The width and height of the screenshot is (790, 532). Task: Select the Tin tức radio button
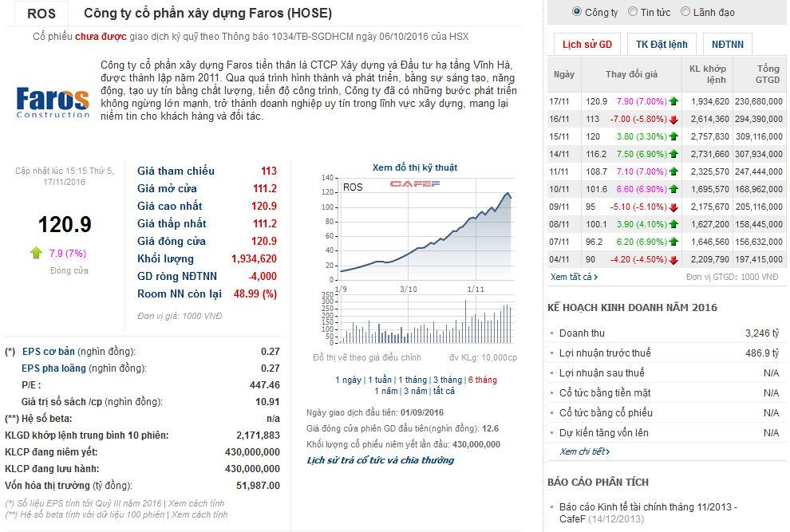pos(633,12)
